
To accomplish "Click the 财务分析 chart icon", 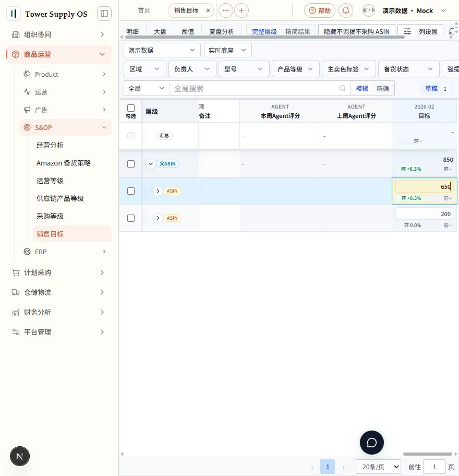I will coord(16,312).
